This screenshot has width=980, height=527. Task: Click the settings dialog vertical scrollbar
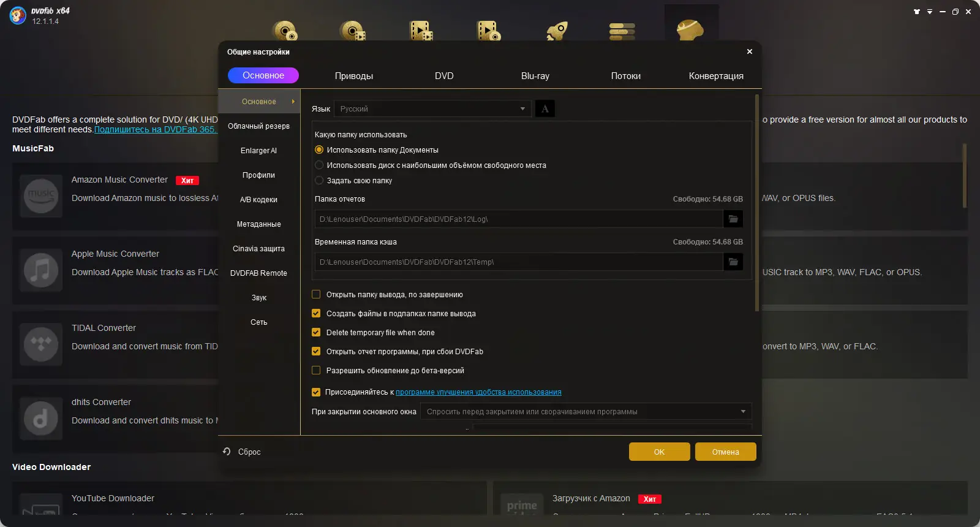(757, 202)
